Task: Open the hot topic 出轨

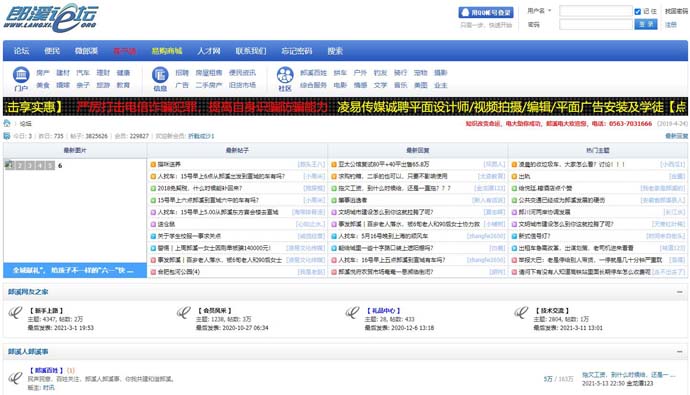Action: click(524, 176)
